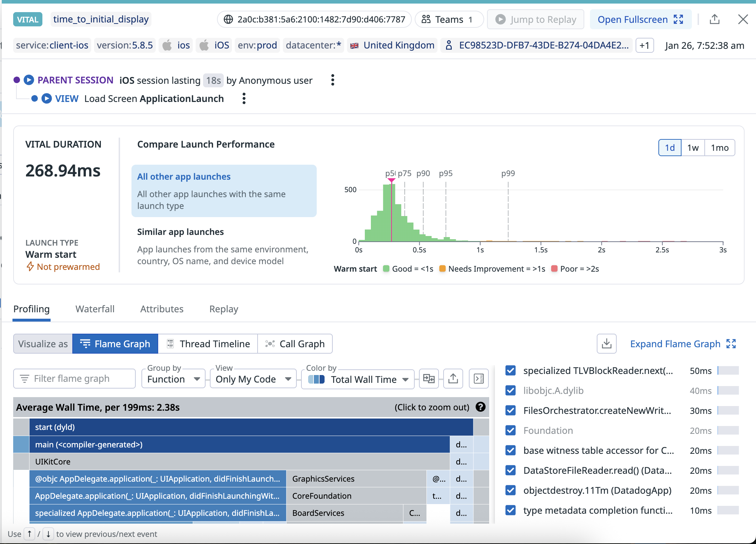This screenshot has width=756, height=544.
Task: Uncheck objectdestroy.11Tm (DatadogApp) checkbox
Action: point(511,491)
